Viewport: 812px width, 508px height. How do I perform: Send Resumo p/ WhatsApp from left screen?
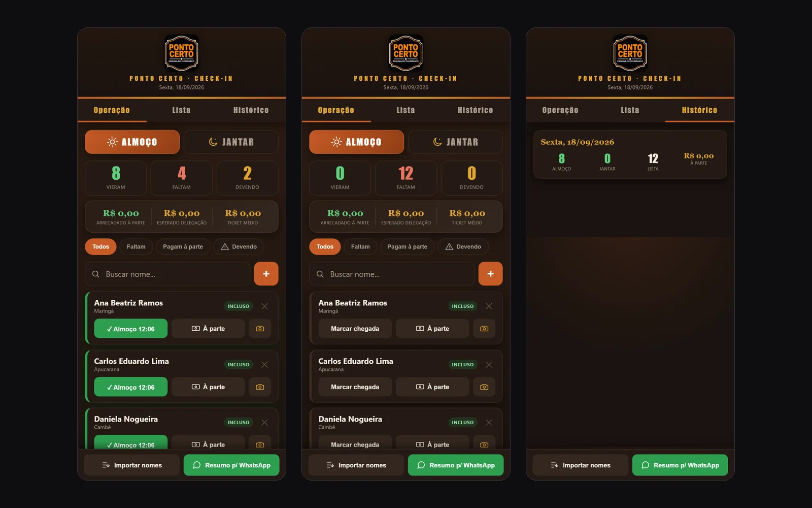tap(231, 465)
